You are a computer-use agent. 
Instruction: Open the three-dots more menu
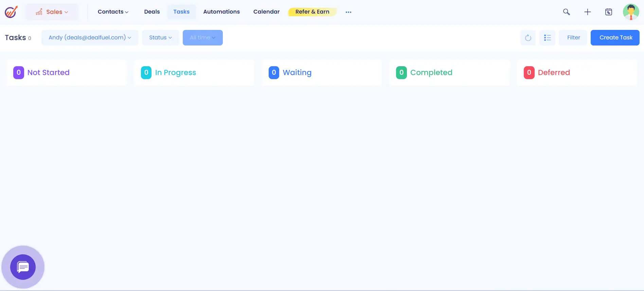(x=348, y=12)
